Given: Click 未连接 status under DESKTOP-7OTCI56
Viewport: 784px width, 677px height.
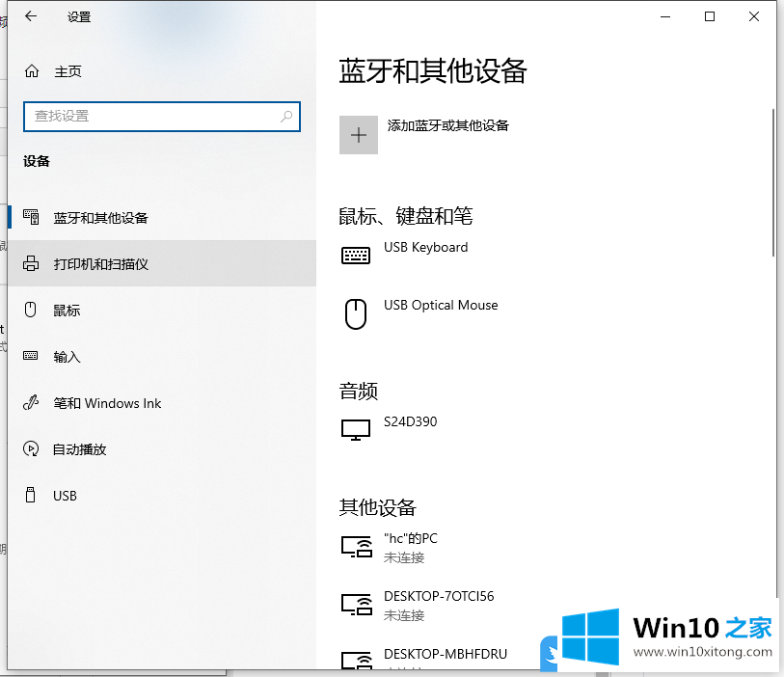Looking at the screenshot, I should pos(403,615).
